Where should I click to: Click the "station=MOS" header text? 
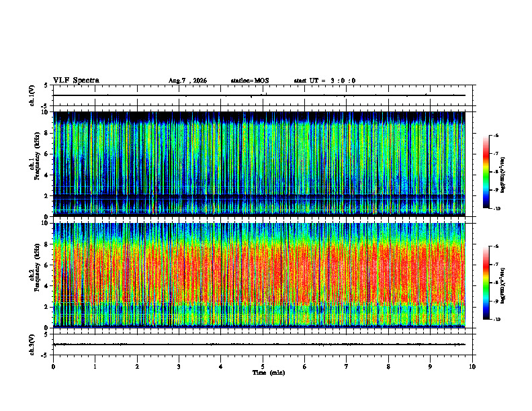tap(250, 81)
